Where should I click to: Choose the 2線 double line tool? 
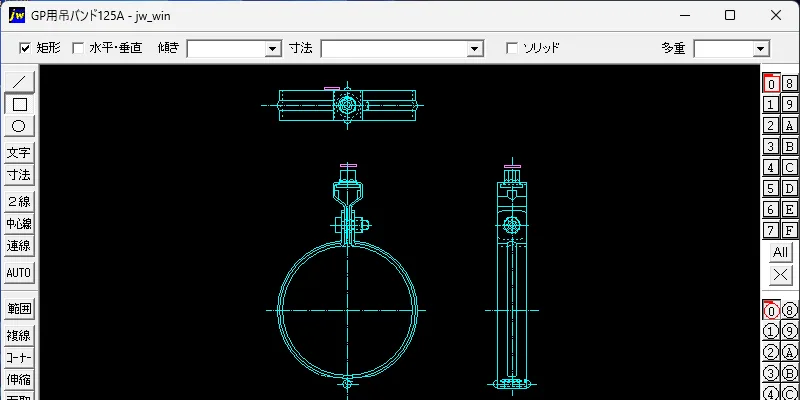19,202
